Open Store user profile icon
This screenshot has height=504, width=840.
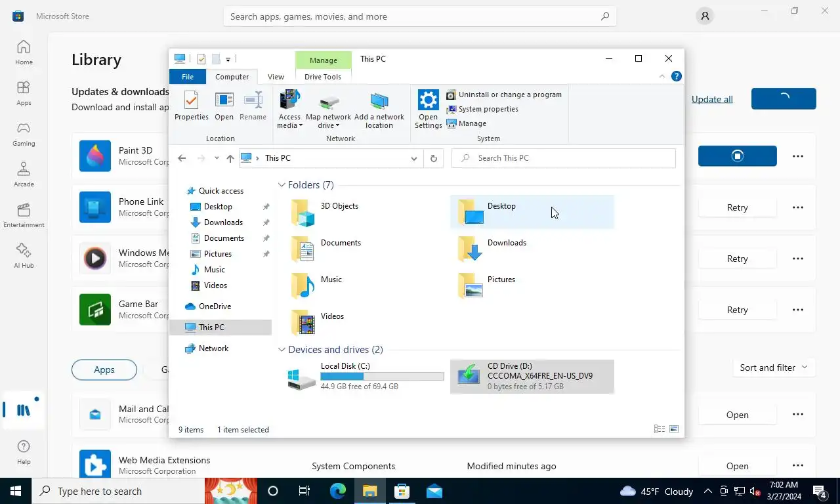(705, 16)
